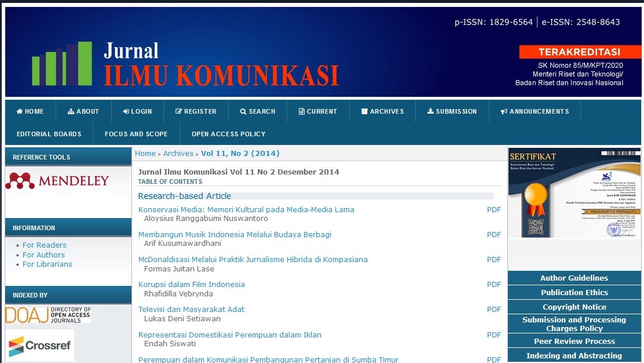
Task: Open PDF for Konservasi Media article
Action: (x=493, y=210)
